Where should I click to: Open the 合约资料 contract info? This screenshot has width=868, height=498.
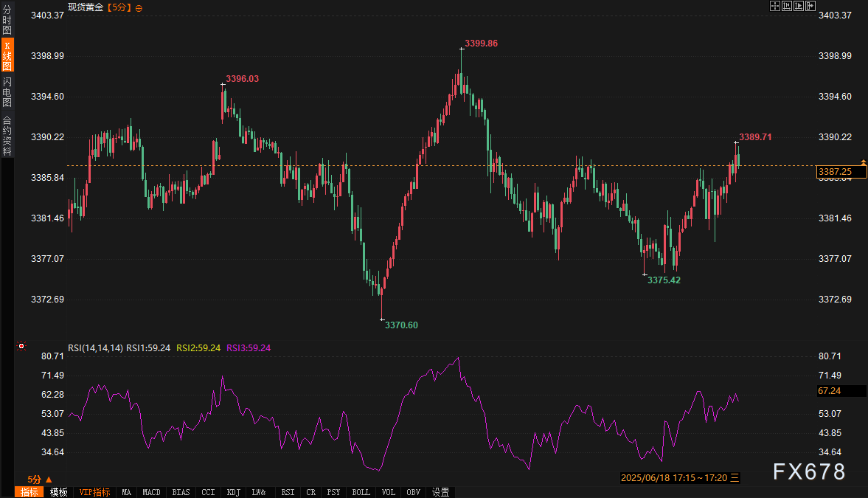[7, 135]
